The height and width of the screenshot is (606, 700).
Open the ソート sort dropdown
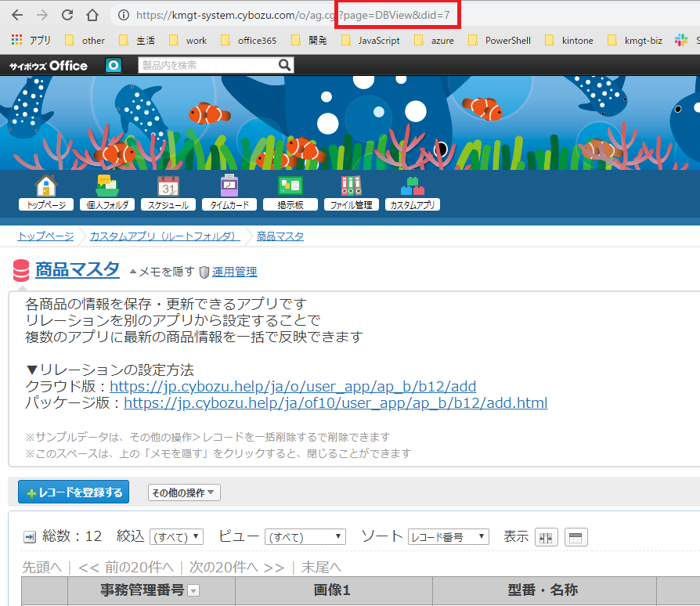pos(448,537)
